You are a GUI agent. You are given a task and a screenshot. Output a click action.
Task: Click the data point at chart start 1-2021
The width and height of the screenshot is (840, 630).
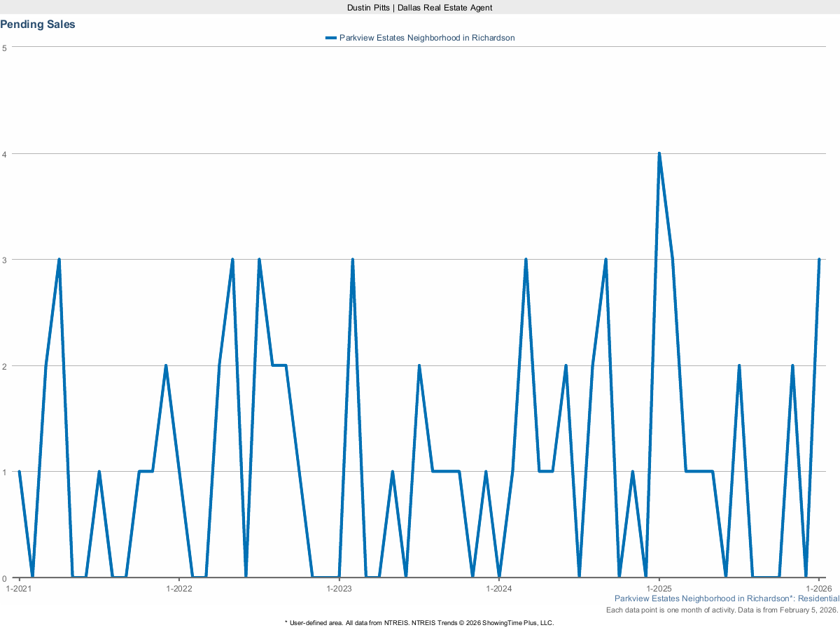[20, 471]
